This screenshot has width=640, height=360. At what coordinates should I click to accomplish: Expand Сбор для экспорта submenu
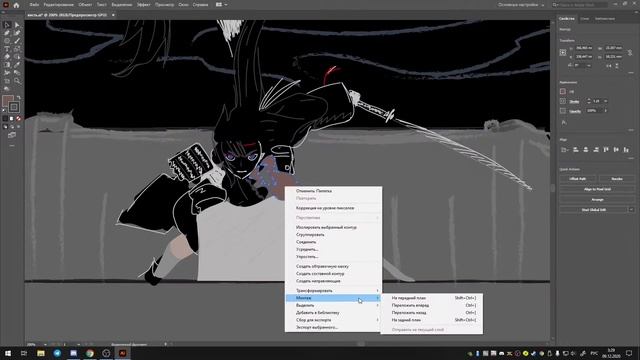pos(333,320)
